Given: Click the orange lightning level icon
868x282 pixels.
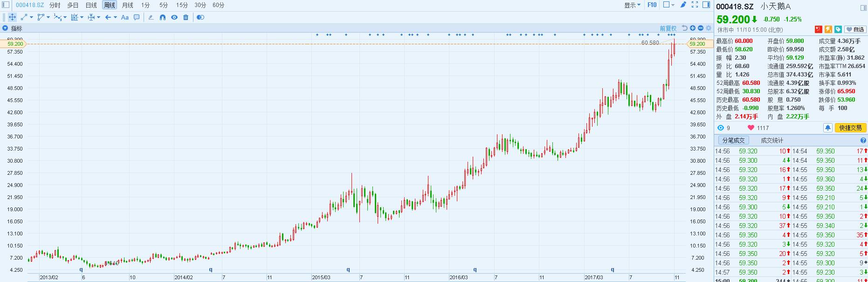Looking at the screenshot, I should 828,29.
